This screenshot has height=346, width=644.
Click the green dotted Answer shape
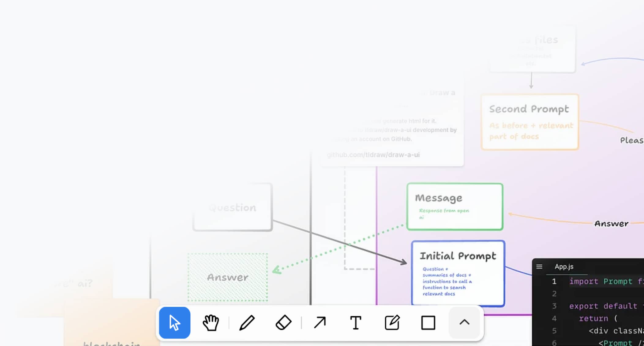pyautogui.click(x=228, y=277)
